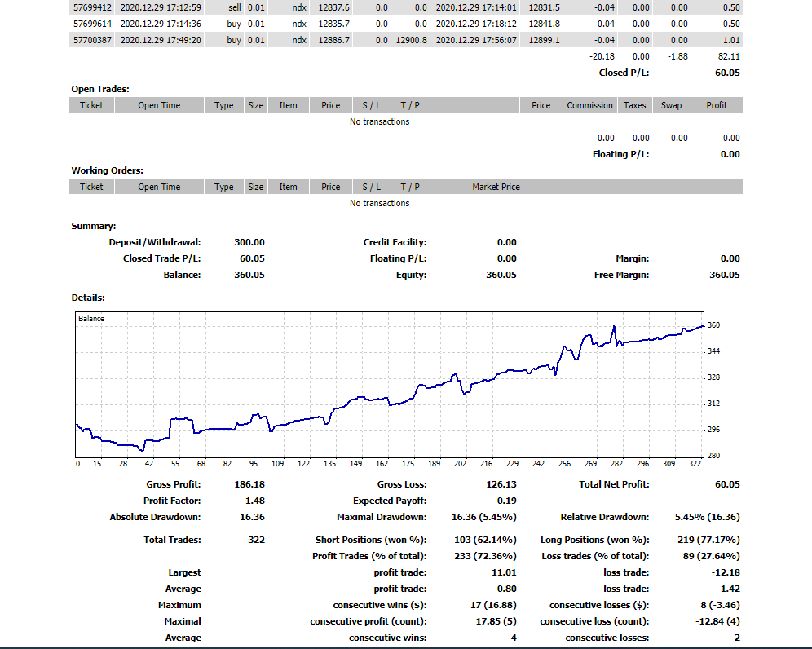Click the Free Margin value
Viewport: 812px width, 649px height.
click(724, 275)
